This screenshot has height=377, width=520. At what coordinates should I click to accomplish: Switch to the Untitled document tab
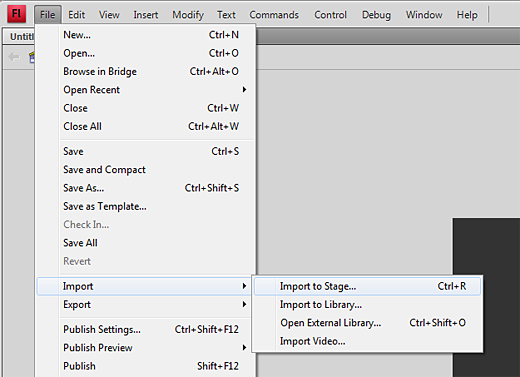pos(20,36)
